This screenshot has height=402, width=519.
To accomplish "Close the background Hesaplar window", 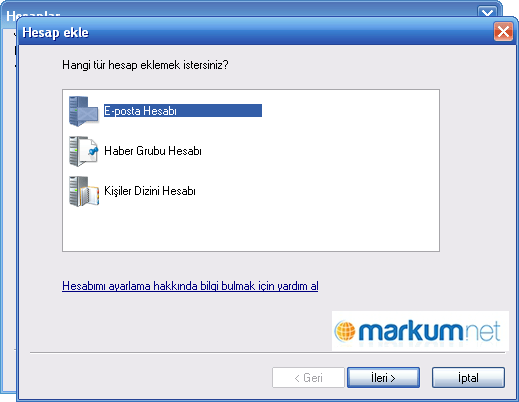I will click(487, 13).
